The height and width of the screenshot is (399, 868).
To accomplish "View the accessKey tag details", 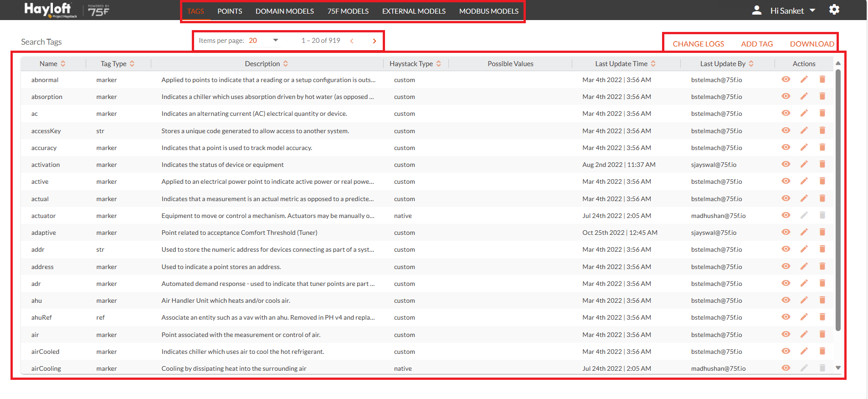I will pyautogui.click(x=786, y=130).
